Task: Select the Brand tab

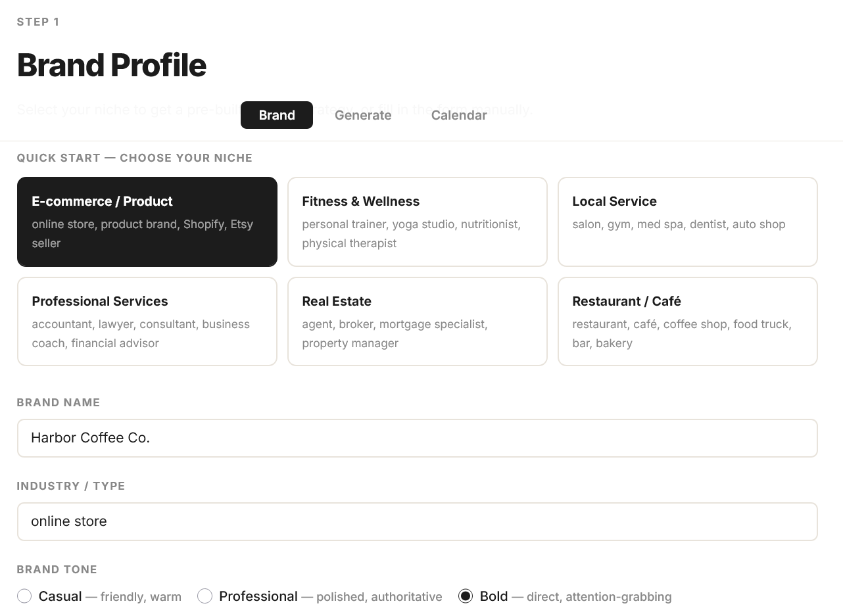Action: 277,115
